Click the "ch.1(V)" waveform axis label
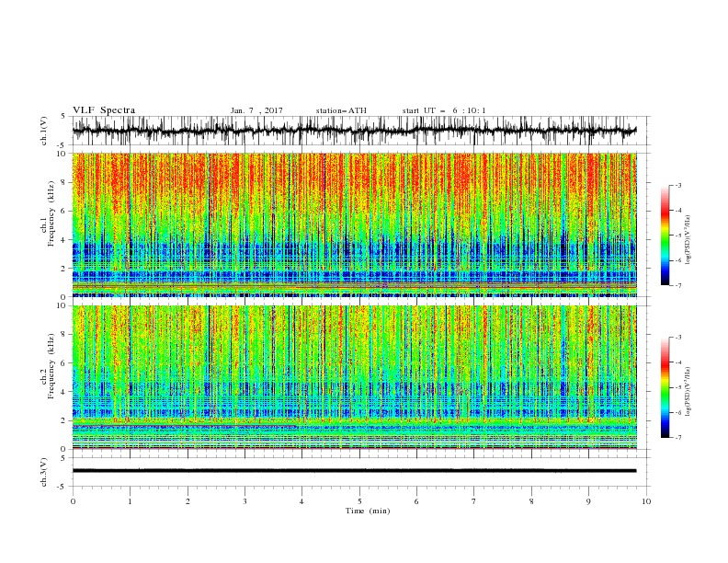This screenshot has height=563, width=728. [44, 131]
